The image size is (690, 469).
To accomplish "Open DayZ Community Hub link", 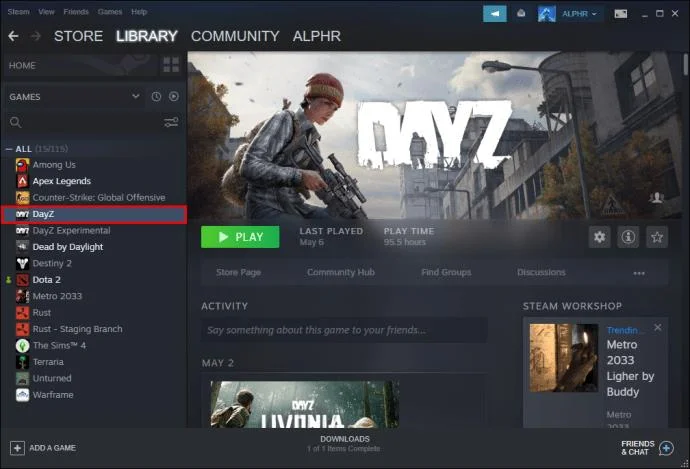I will click(x=341, y=272).
